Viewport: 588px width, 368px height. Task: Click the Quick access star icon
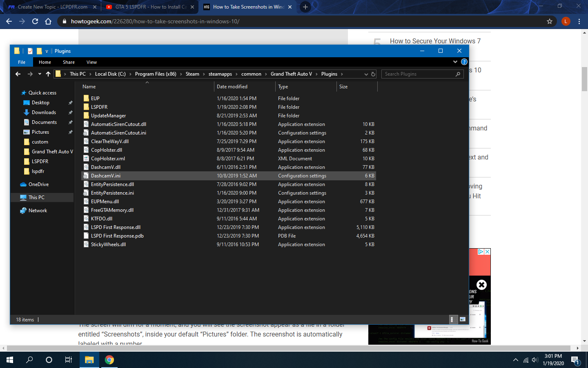pyautogui.click(x=24, y=93)
